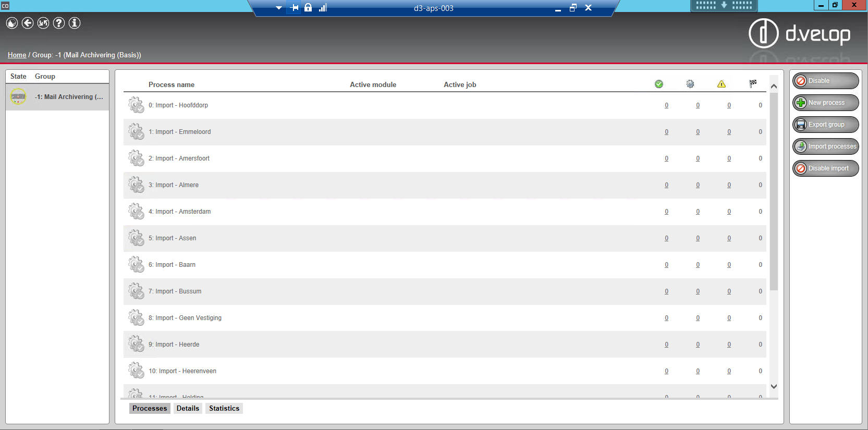
Task: Click the scroll down arrow of process list
Action: tap(774, 386)
